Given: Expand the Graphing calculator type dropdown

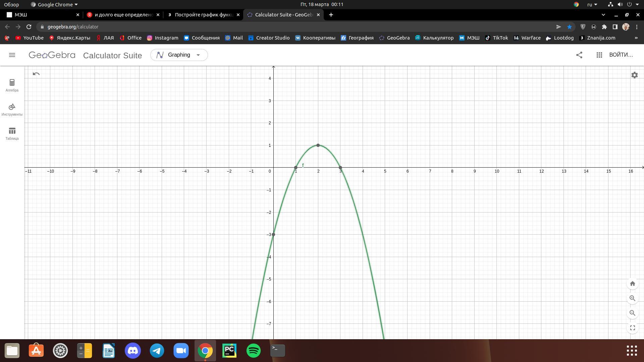Looking at the screenshot, I should (x=179, y=55).
